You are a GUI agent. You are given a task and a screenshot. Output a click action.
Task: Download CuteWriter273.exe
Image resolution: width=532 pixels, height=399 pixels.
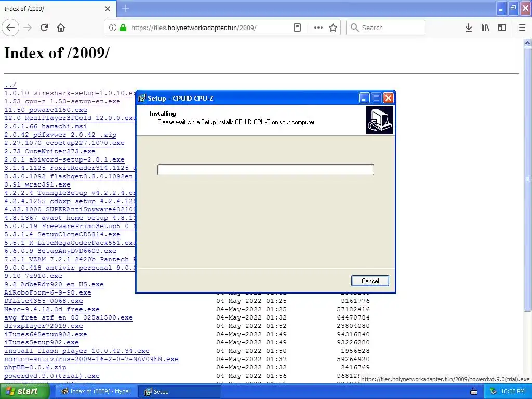(x=49, y=151)
